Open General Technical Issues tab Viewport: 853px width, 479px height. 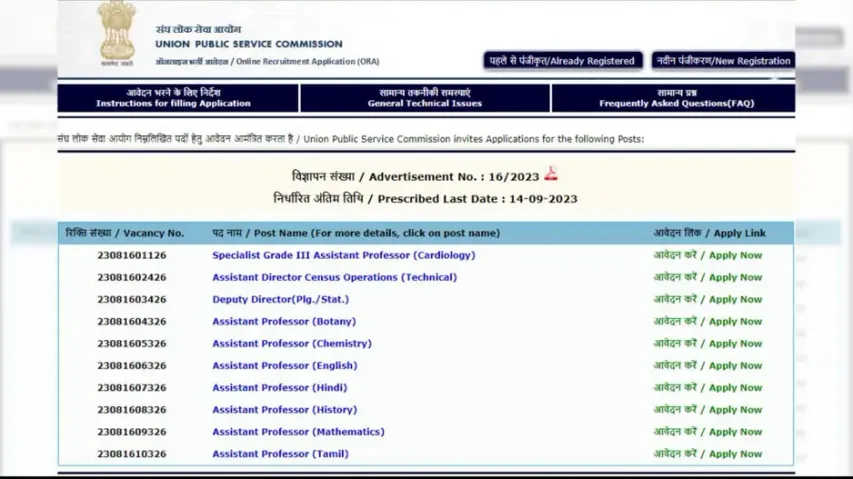(425, 98)
